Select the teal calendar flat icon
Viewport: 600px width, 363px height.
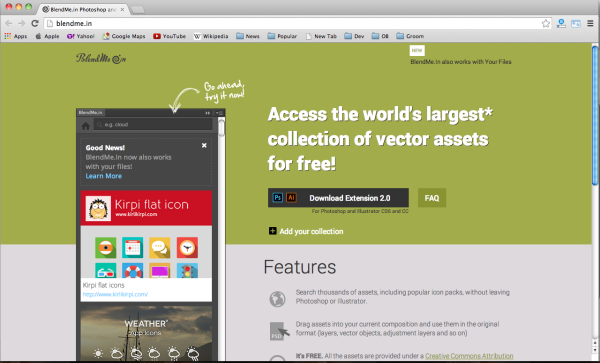(x=132, y=247)
